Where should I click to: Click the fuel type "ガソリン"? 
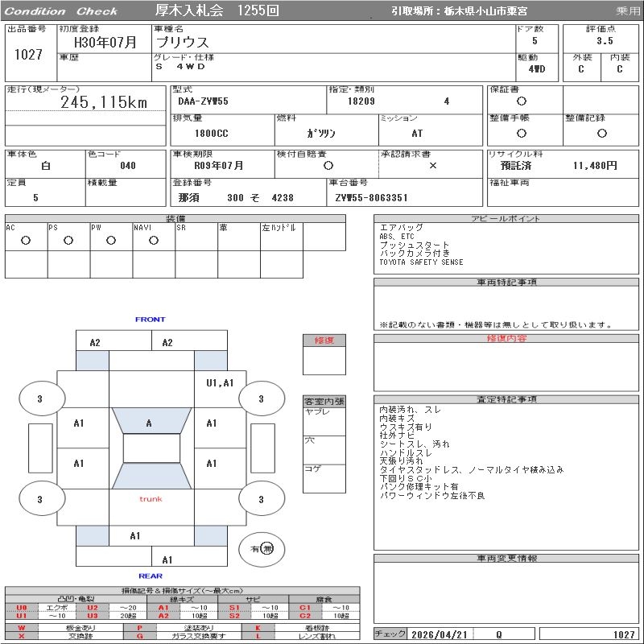coord(321,134)
